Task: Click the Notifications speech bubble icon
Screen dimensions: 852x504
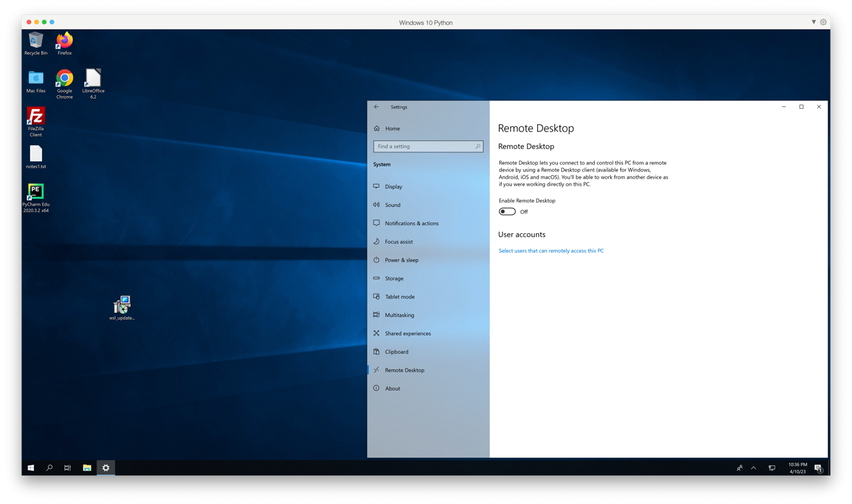Action: coord(377,223)
